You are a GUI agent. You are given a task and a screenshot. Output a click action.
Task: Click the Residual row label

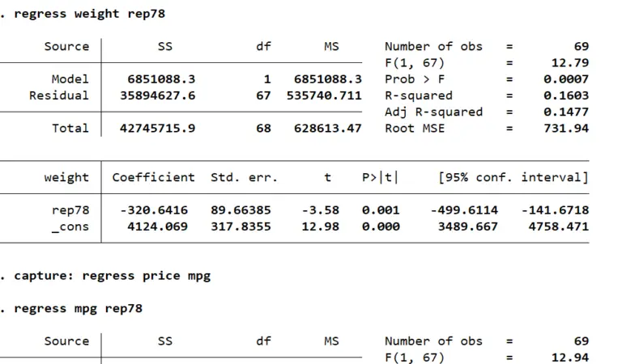pyautogui.click(x=59, y=95)
